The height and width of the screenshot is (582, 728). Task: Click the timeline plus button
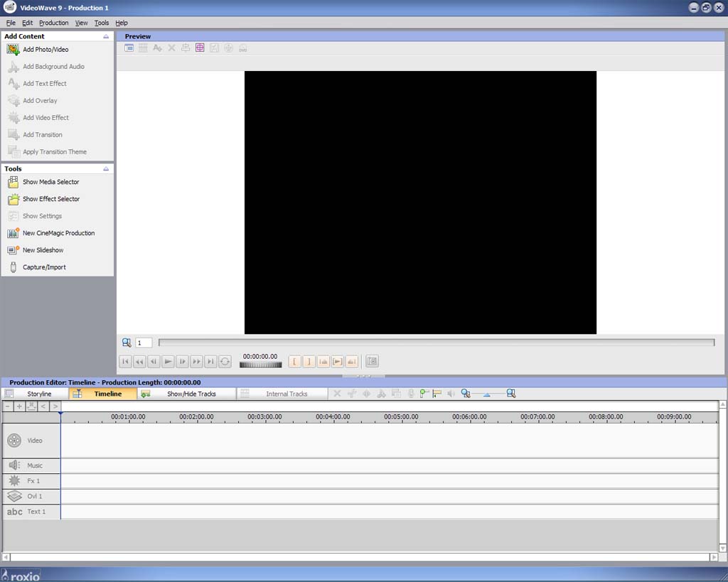pyautogui.click(x=19, y=406)
